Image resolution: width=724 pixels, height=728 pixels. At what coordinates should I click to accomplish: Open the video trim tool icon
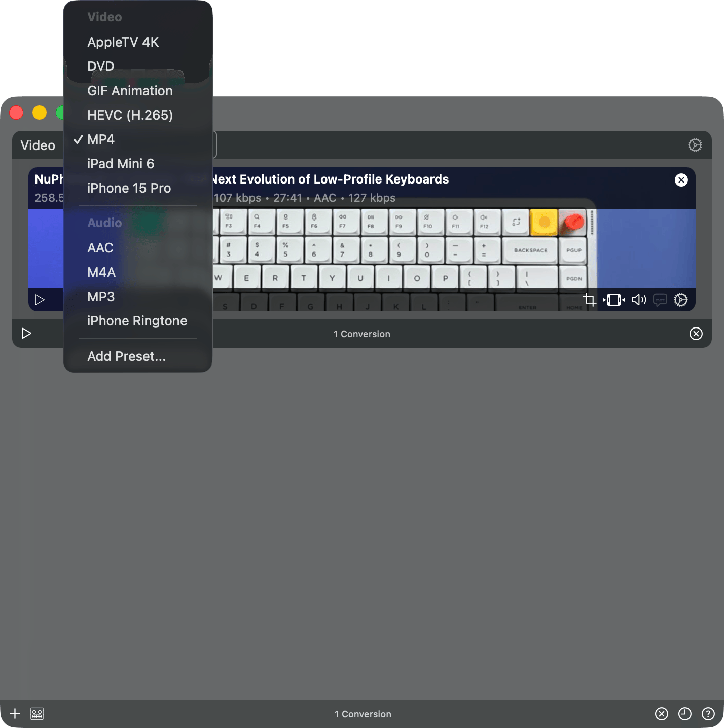point(613,300)
